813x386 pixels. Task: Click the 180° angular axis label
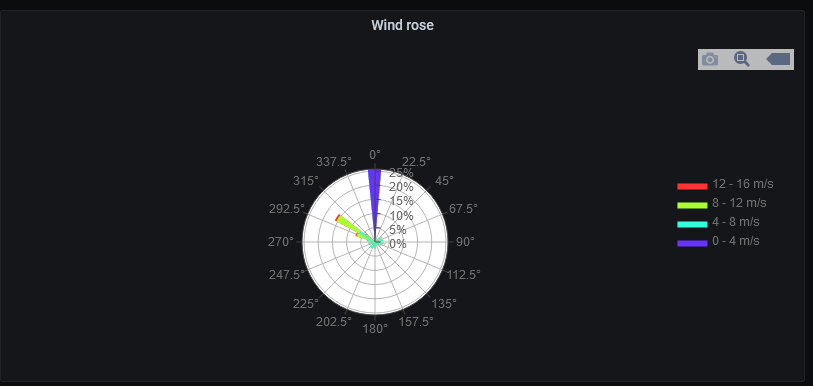coord(375,329)
